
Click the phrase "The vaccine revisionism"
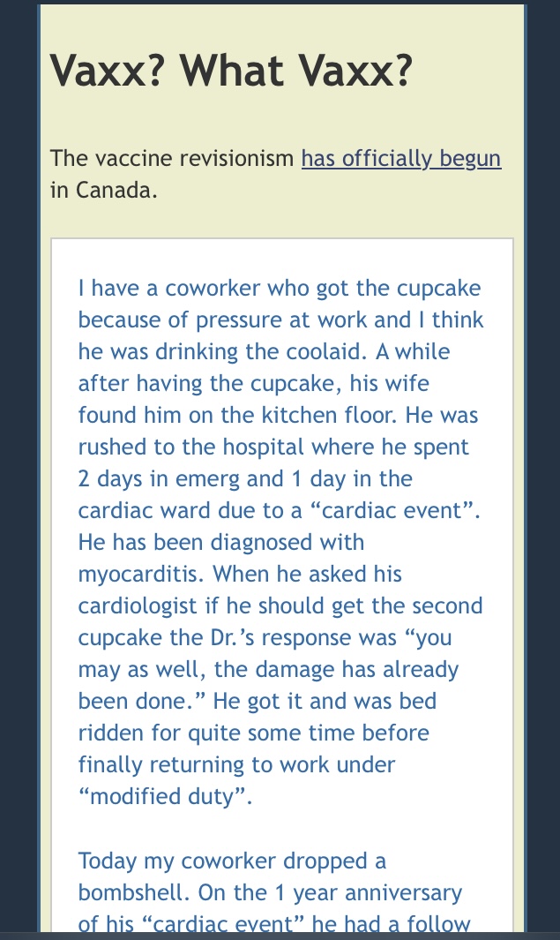pyautogui.click(x=172, y=158)
